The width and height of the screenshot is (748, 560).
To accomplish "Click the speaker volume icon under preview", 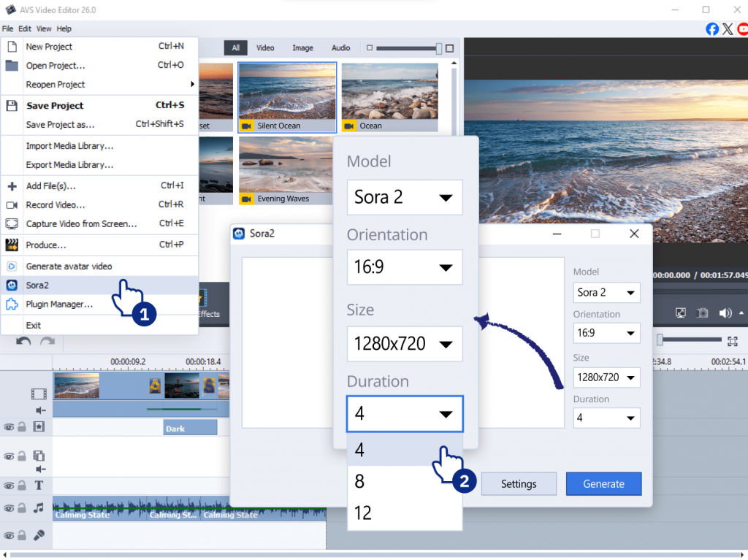I will (x=725, y=313).
